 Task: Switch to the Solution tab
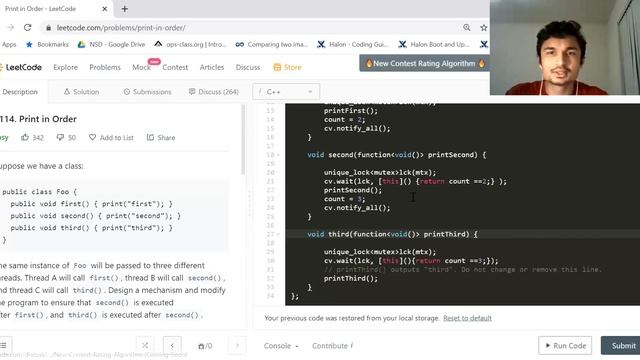coord(81,92)
